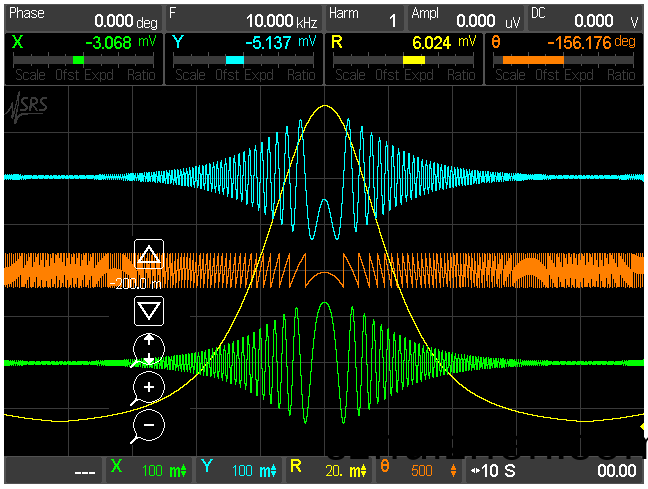Zoom in with the plus magnifier
This screenshot has height=489, width=648.
148,386
